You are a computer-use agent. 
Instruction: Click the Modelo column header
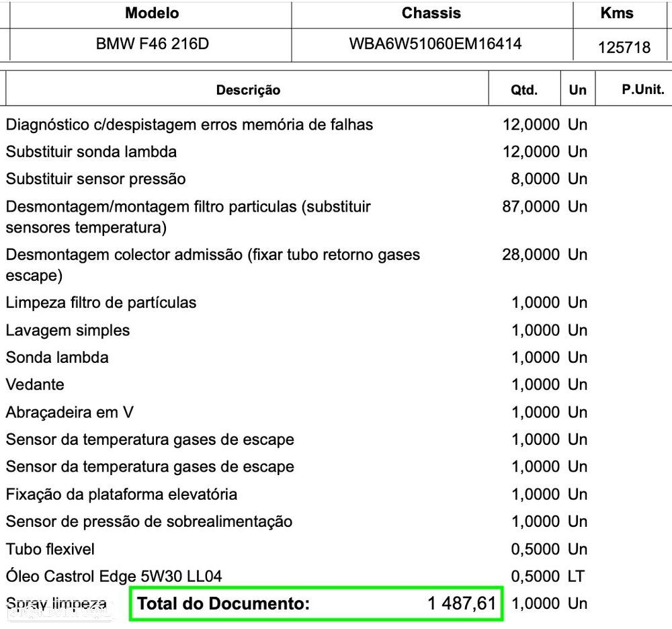pyautogui.click(x=152, y=13)
